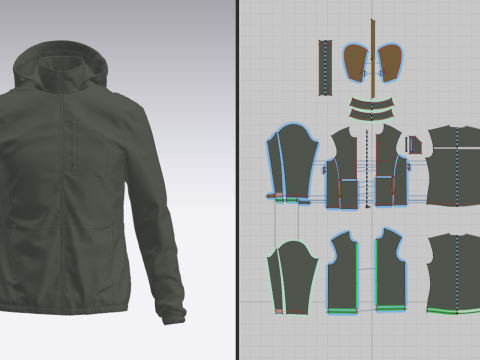
Task: Click the sleeve cuff of the 3D jacket
Action: coord(174,318)
